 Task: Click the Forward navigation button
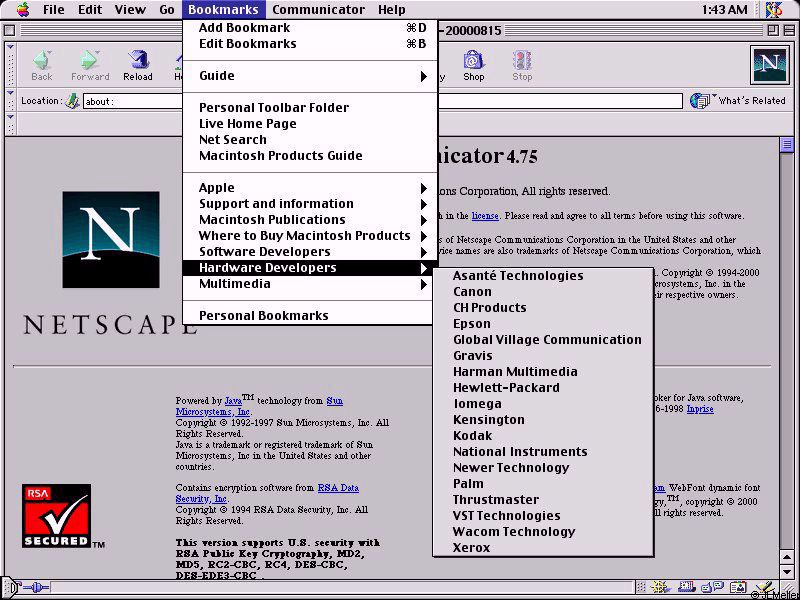[90, 66]
